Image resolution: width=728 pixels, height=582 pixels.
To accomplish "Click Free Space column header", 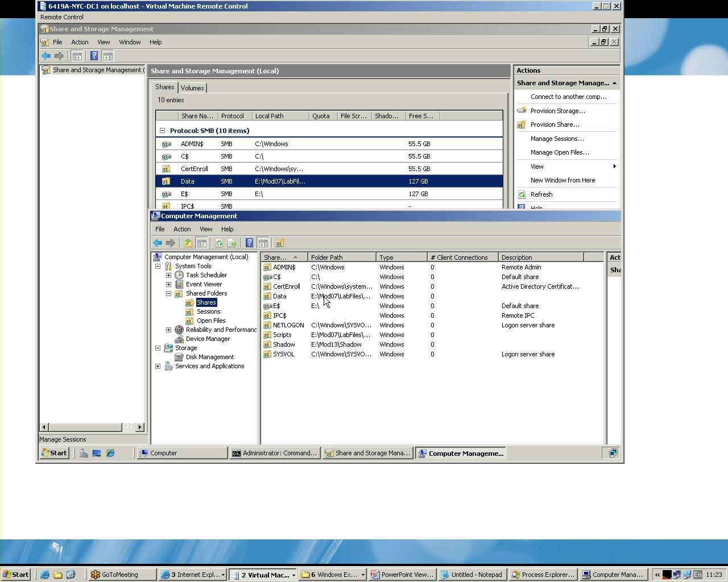I will point(423,116).
